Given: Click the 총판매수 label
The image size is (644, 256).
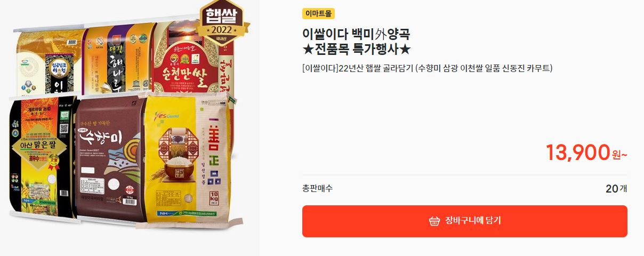Looking at the screenshot, I should [317, 188].
